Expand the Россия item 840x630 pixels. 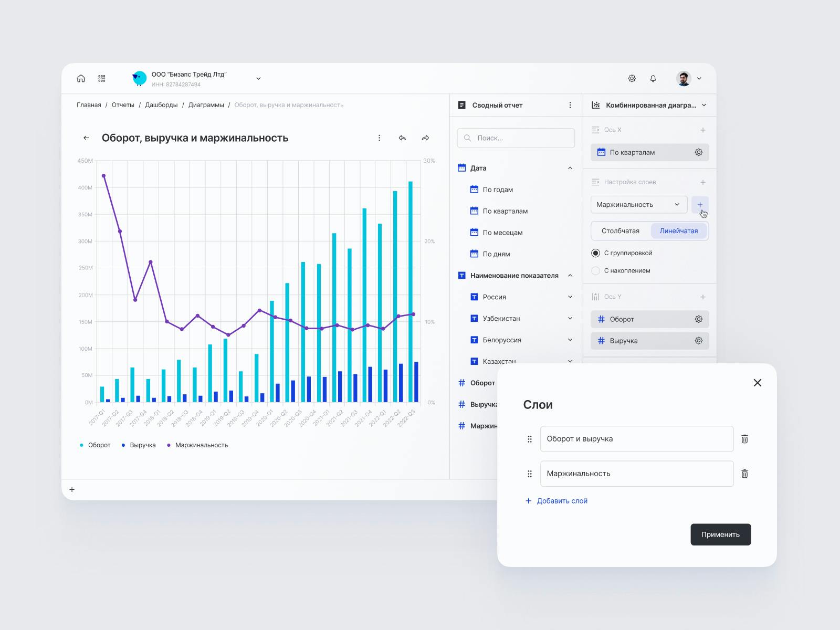[x=570, y=297]
